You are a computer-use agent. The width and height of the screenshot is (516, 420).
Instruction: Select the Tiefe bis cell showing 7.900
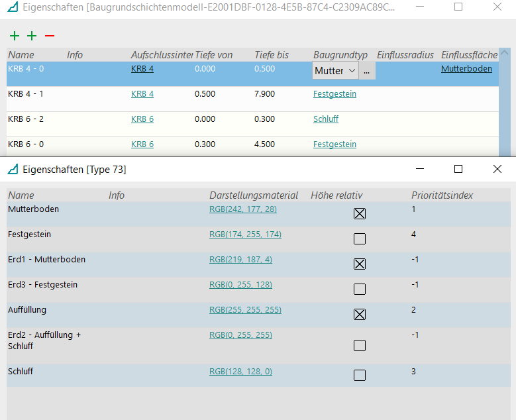click(x=264, y=94)
